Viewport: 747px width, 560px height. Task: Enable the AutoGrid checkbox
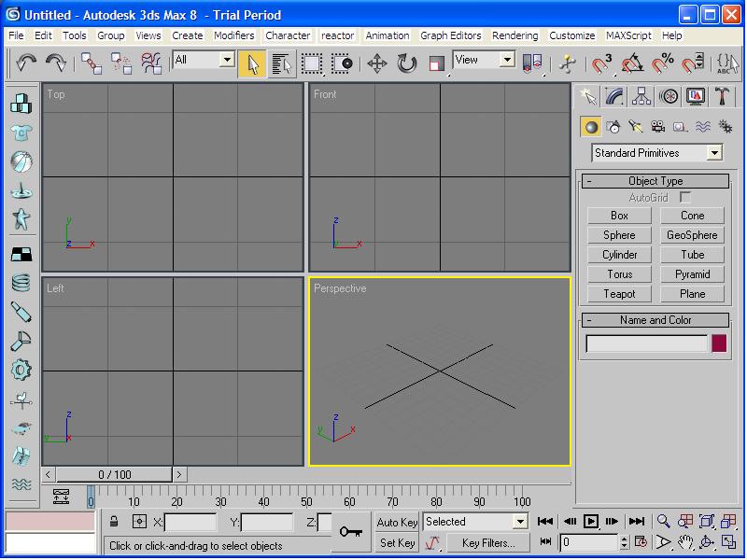[685, 198]
